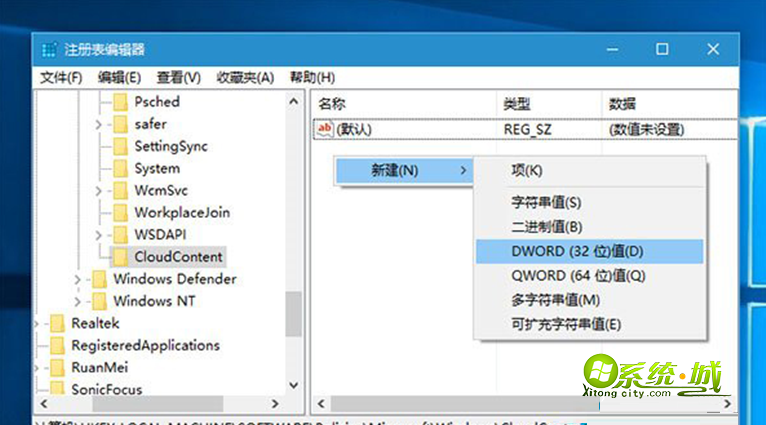
Task: Click value pane scroll left arrow
Action: (321, 404)
